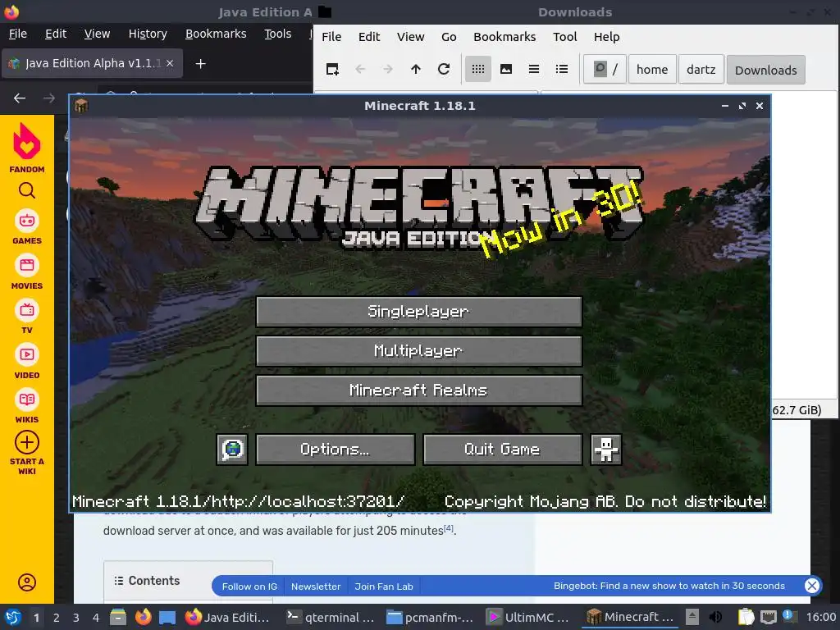Open the Multiplayer menu in Minecraft
840x630 pixels.
click(419, 351)
